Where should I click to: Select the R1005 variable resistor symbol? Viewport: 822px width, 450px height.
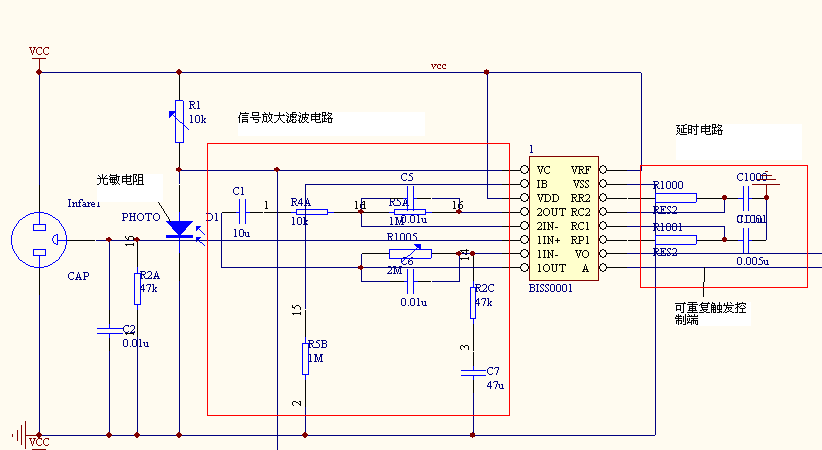pos(410,254)
